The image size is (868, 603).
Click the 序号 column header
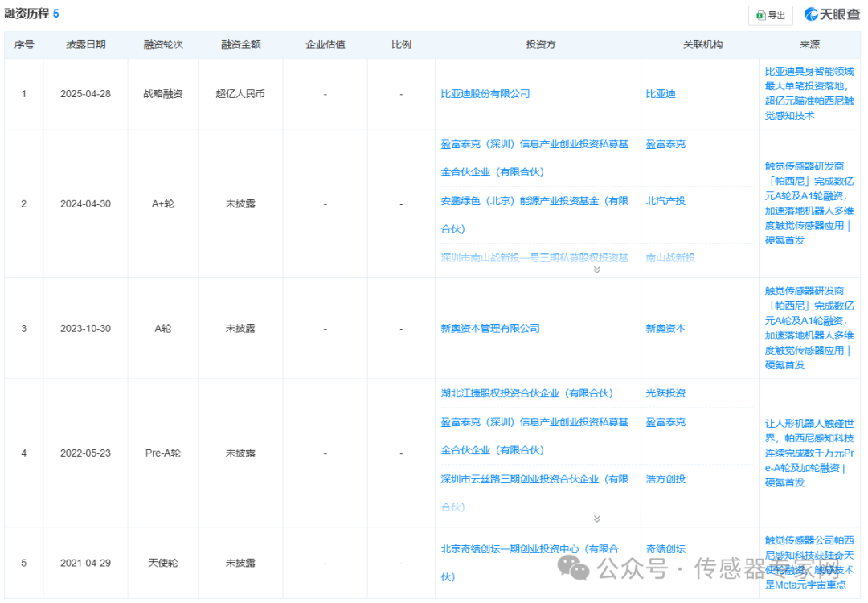pos(24,45)
